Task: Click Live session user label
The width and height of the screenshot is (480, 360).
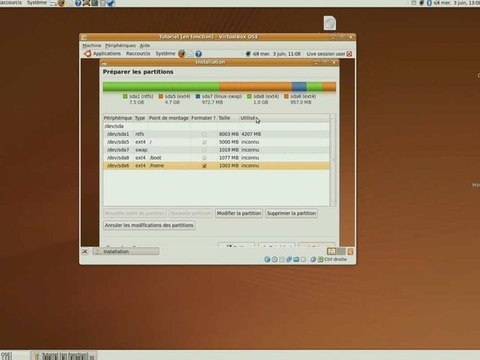Action: [326, 54]
